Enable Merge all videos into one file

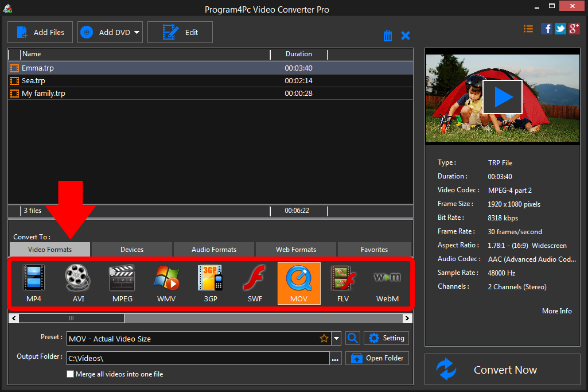[70, 374]
